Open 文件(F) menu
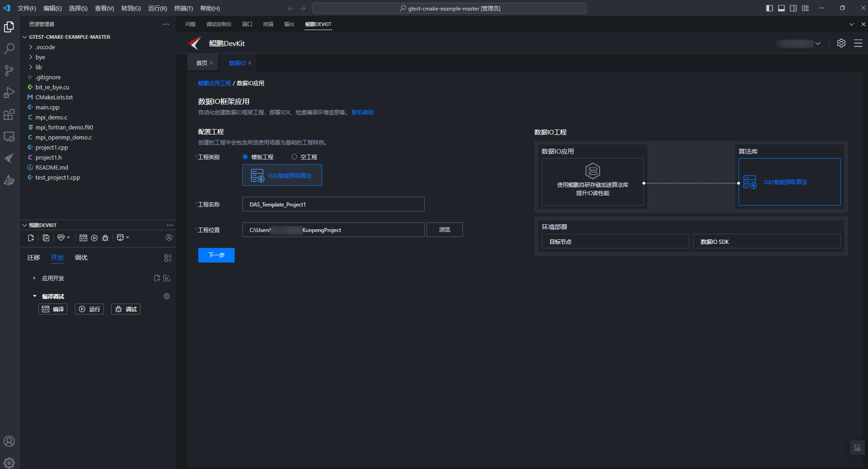The image size is (868, 469). (27, 8)
